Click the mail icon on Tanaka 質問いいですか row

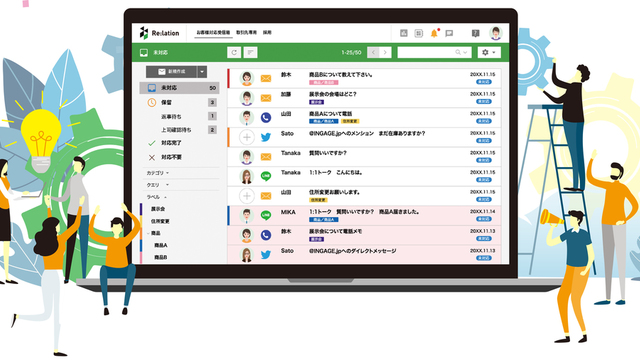click(x=266, y=157)
